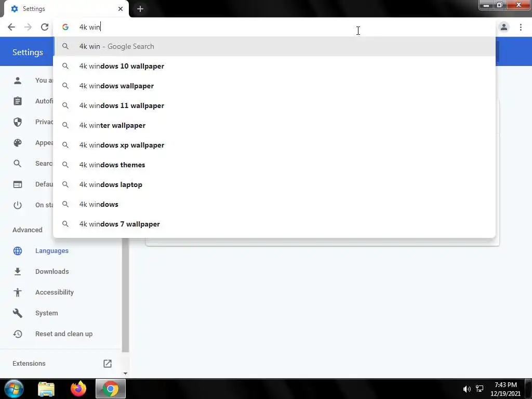Reload the page with refresh icon
The width and height of the screenshot is (532, 399).
(45, 27)
